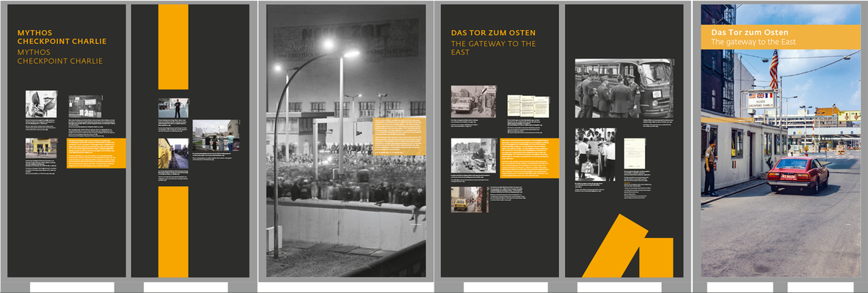This screenshot has height=293, width=868.
Task: Click the uppercase 'THE GATEWAY TO THE EAST' subtitle
Action: 493,48
